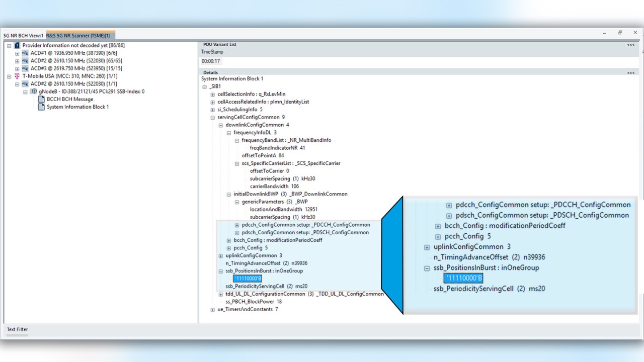Expand the tdd_UL_DL_ConfigurationCommon node
Viewport: 644px width, 362px height.
coord(220,294)
